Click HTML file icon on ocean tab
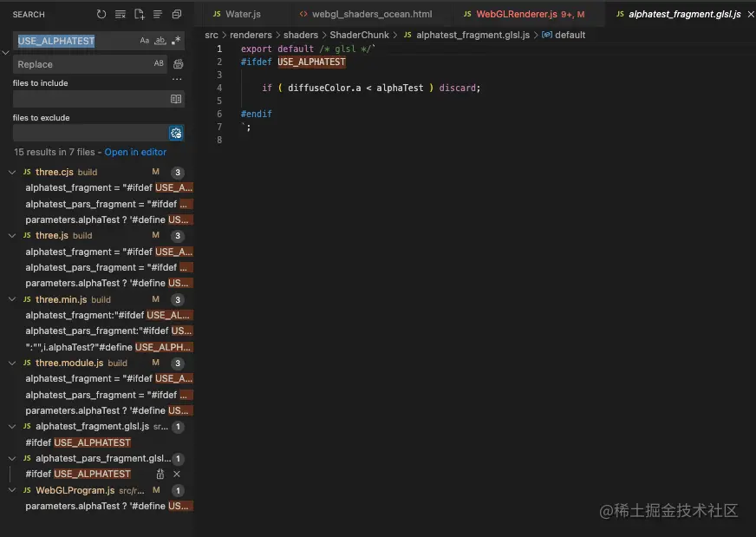Image resolution: width=756 pixels, height=537 pixels. 303,14
